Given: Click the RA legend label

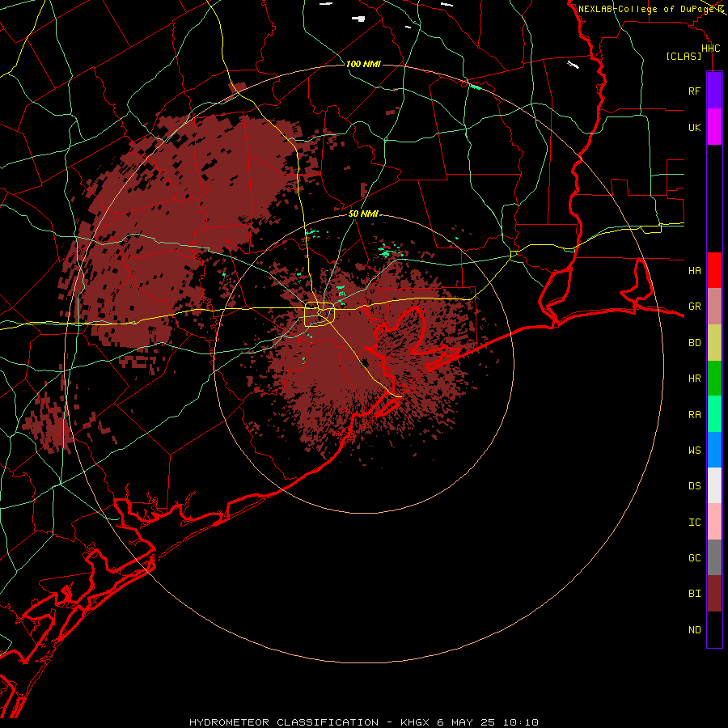Looking at the screenshot, I should point(694,415).
